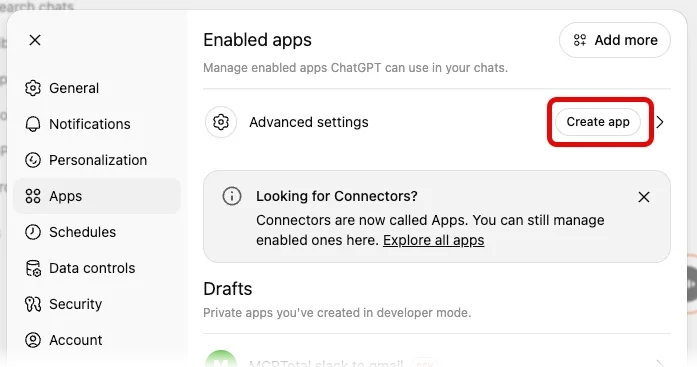The width and height of the screenshot is (697, 367).
Task: Close the settings dialog with the X icon
Action: 35,40
